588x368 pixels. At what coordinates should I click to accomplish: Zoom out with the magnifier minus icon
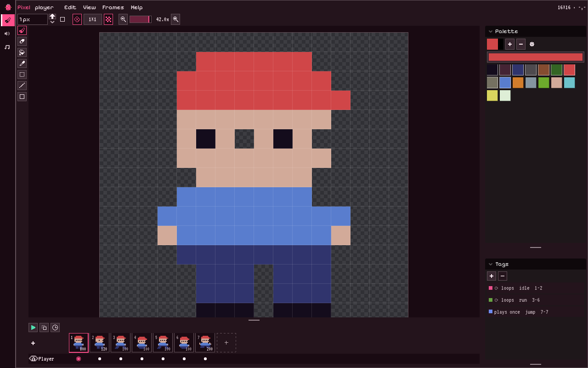[123, 19]
